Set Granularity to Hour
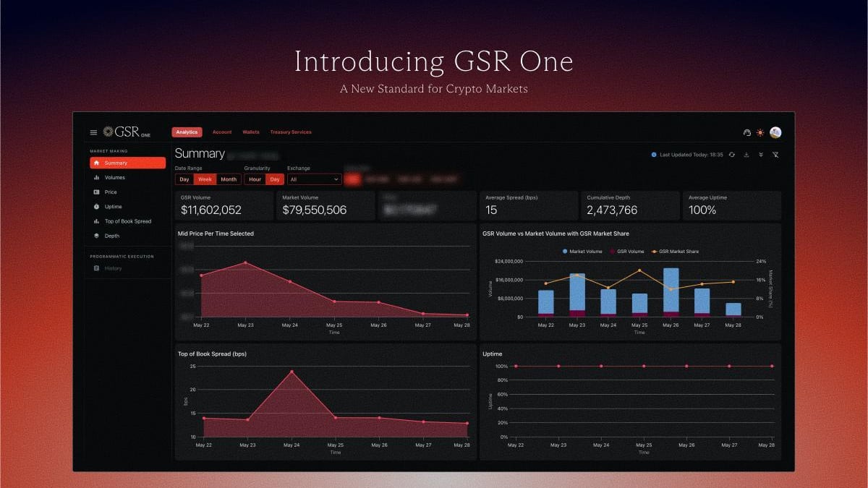This screenshot has height=488, width=868. (255, 179)
